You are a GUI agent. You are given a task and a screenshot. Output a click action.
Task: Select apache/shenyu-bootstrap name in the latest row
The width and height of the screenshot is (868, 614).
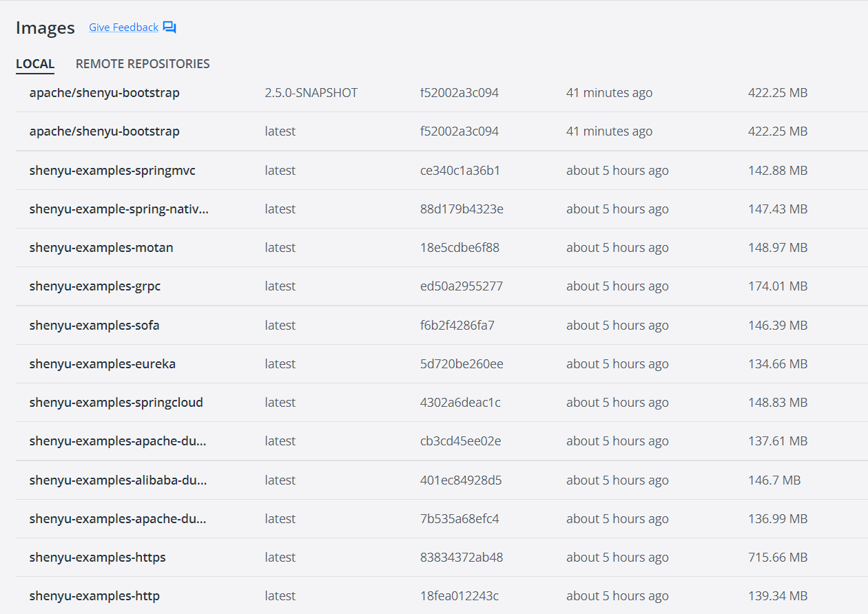click(x=105, y=131)
